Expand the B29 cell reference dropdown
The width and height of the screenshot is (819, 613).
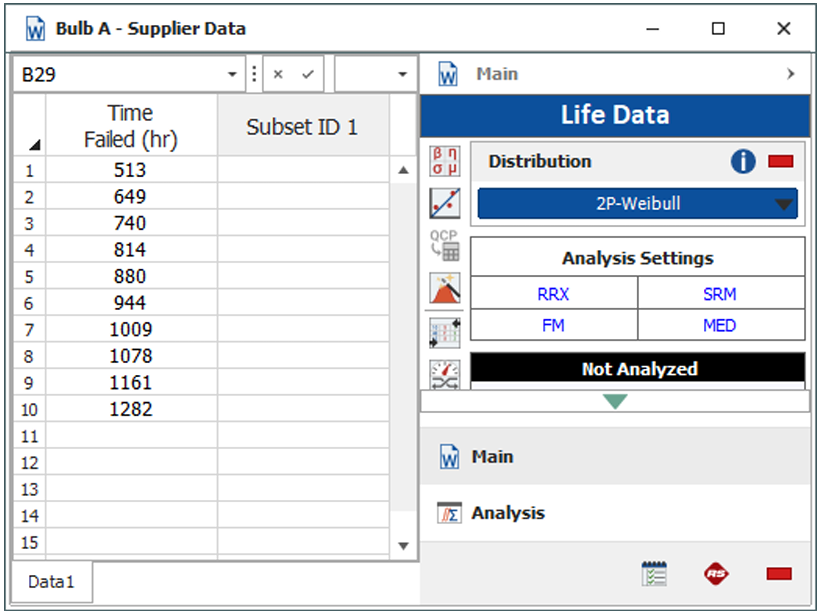[232, 75]
